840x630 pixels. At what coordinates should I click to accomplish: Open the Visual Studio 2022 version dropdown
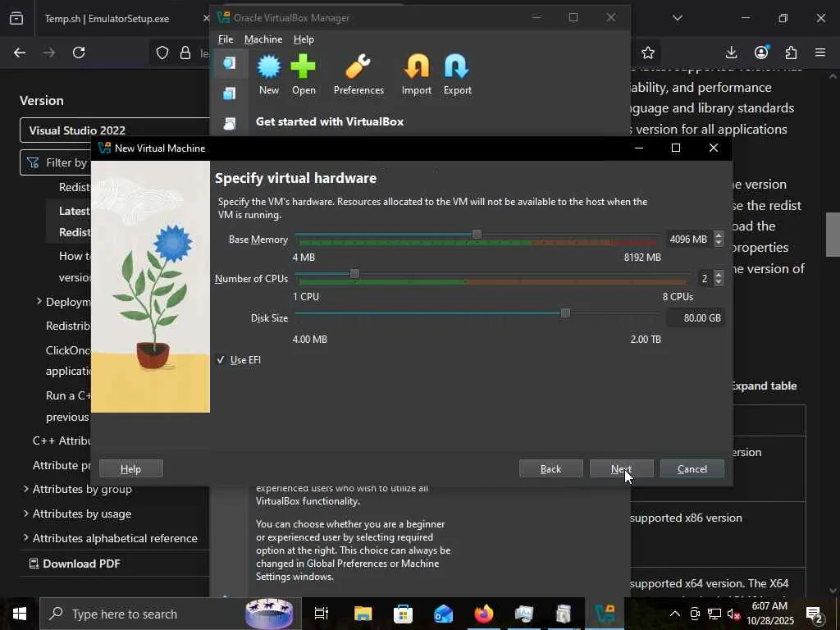tap(115, 130)
